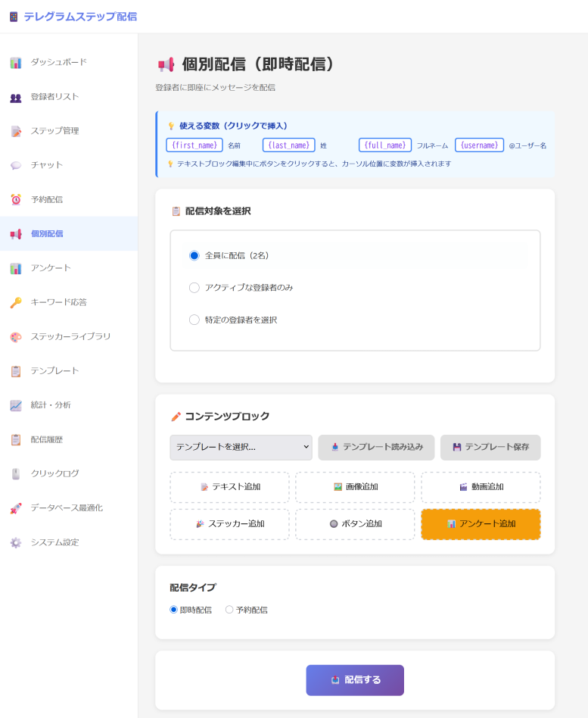Click the alarm clock icon for 予約配信

[16, 200]
